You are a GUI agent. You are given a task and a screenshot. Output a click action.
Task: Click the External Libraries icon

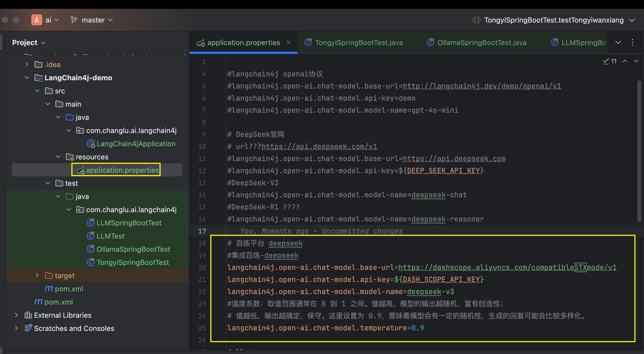coord(28,315)
